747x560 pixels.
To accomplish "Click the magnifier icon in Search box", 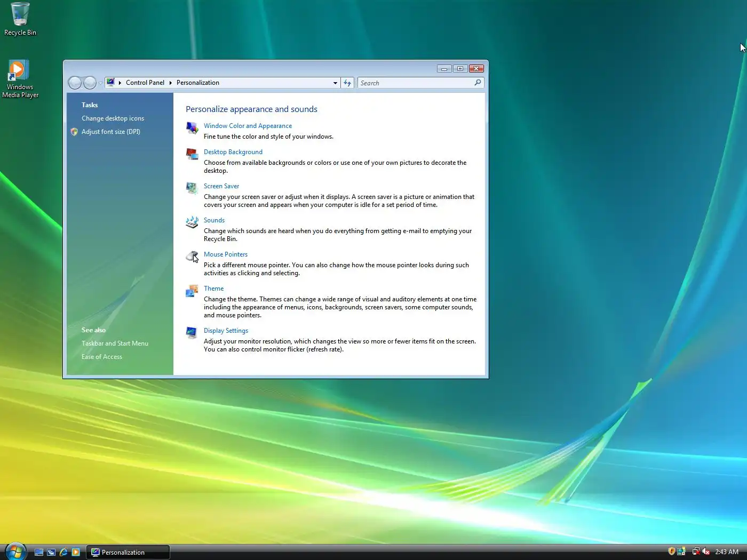I will tap(478, 83).
